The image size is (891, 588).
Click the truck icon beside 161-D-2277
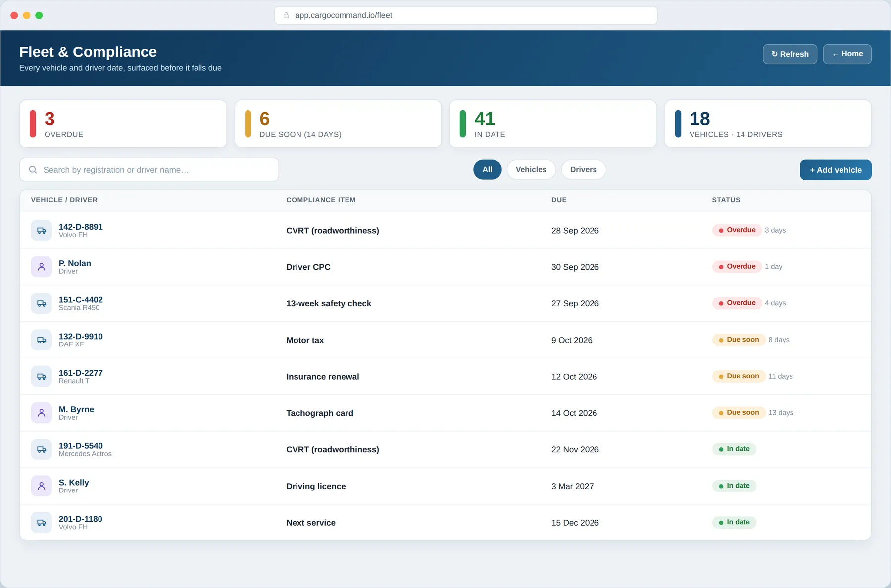pyautogui.click(x=42, y=377)
